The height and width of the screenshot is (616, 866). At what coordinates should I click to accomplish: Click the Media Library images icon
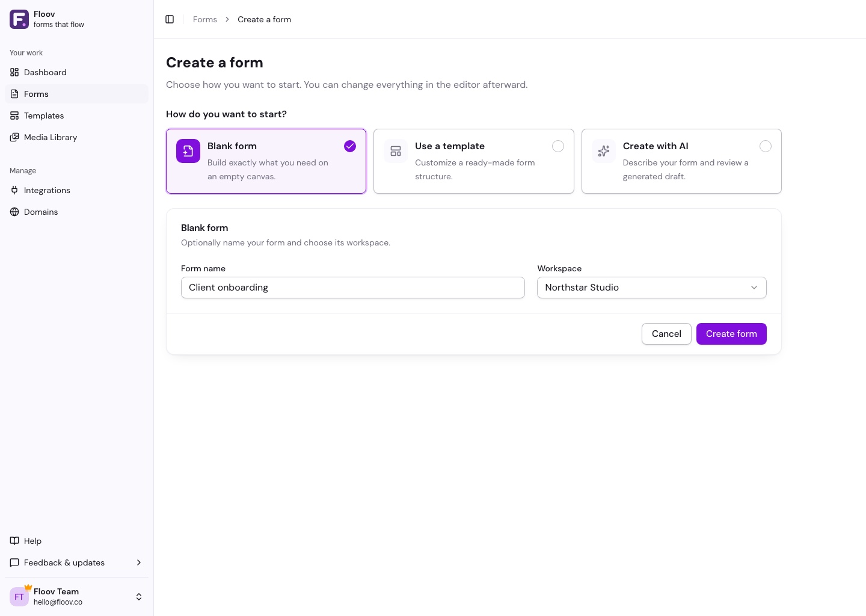[14, 137]
